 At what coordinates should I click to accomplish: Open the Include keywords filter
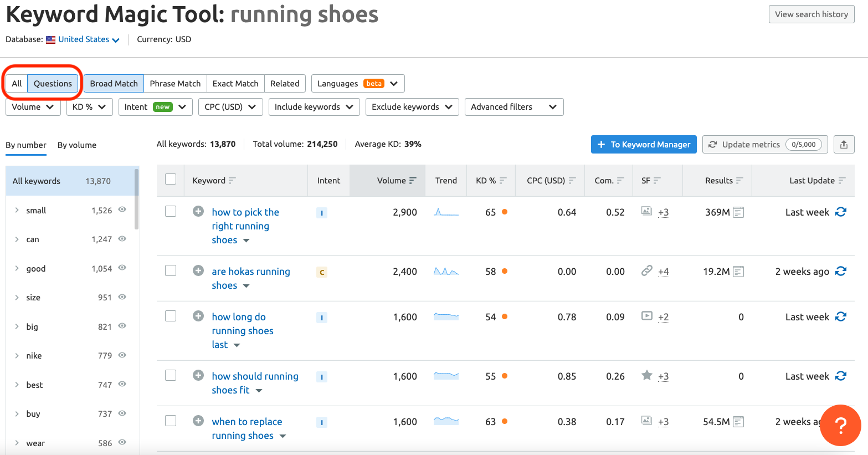(x=314, y=107)
